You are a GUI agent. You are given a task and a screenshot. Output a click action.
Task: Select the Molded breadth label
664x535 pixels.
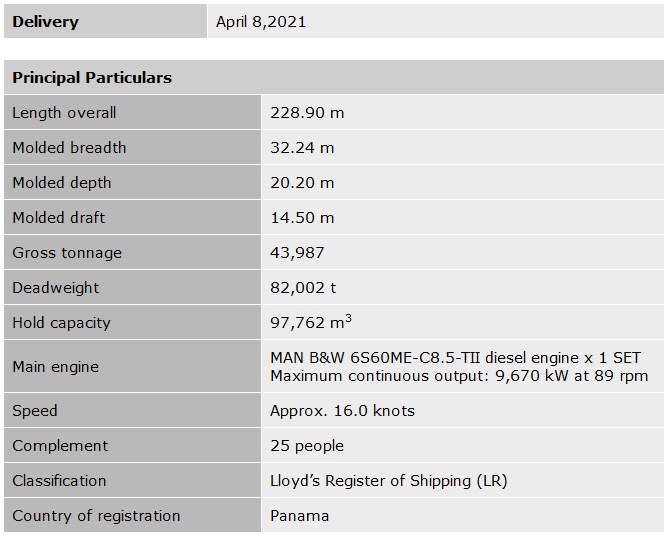click(x=69, y=148)
